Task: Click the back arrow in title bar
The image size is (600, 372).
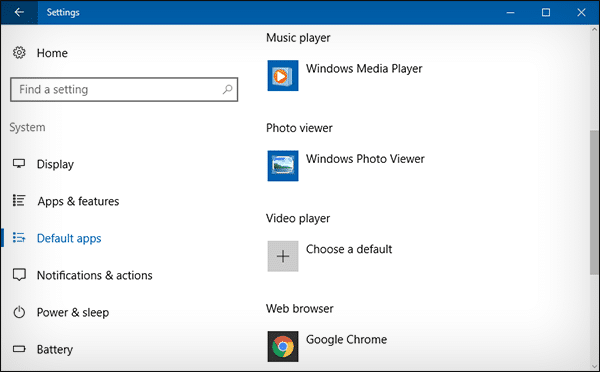Action: [19, 12]
